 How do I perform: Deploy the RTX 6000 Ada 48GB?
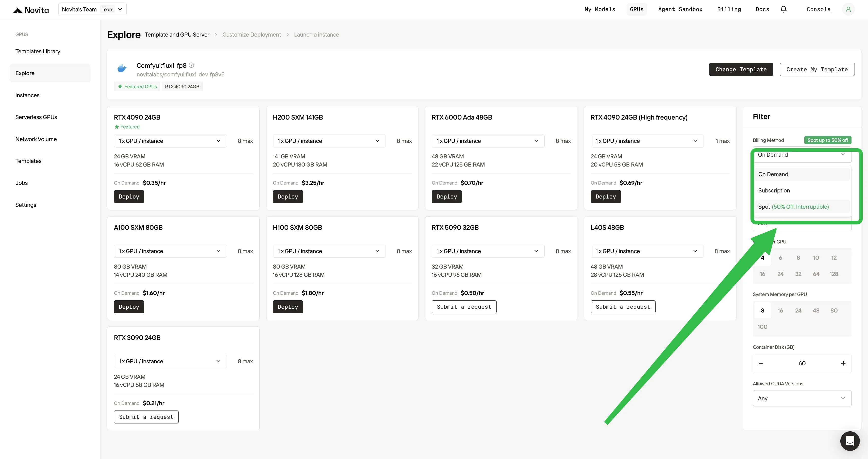tap(446, 196)
